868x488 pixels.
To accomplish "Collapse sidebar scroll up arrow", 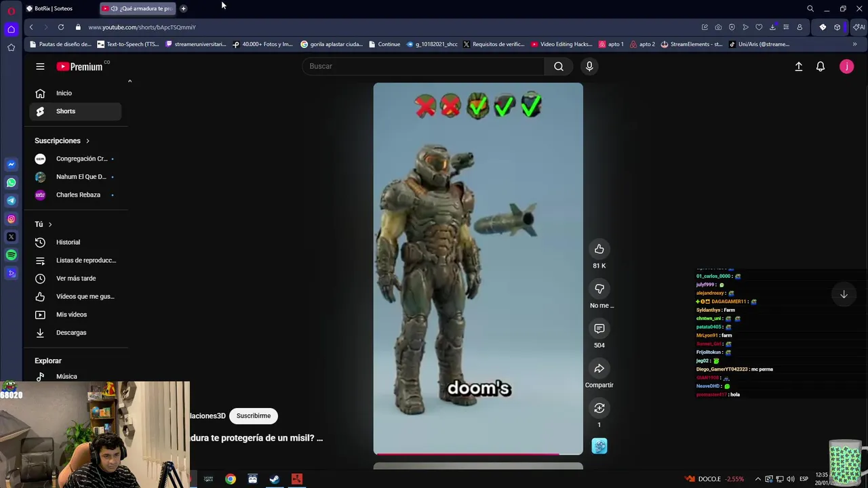I will (x=130, y=81).
